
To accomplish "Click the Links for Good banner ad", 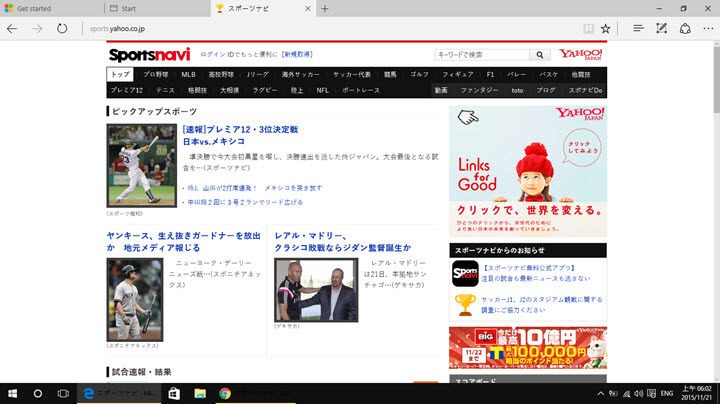I will tap(528, 171).
